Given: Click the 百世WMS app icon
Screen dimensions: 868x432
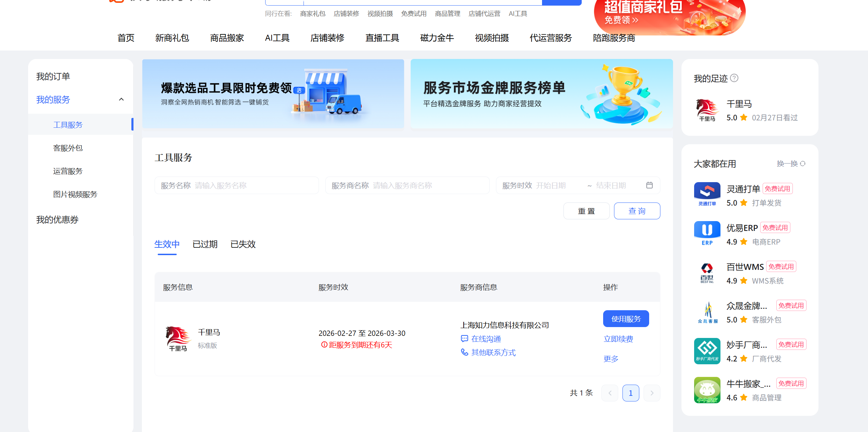Looking at the screenshot, I should tap(707, 272).
